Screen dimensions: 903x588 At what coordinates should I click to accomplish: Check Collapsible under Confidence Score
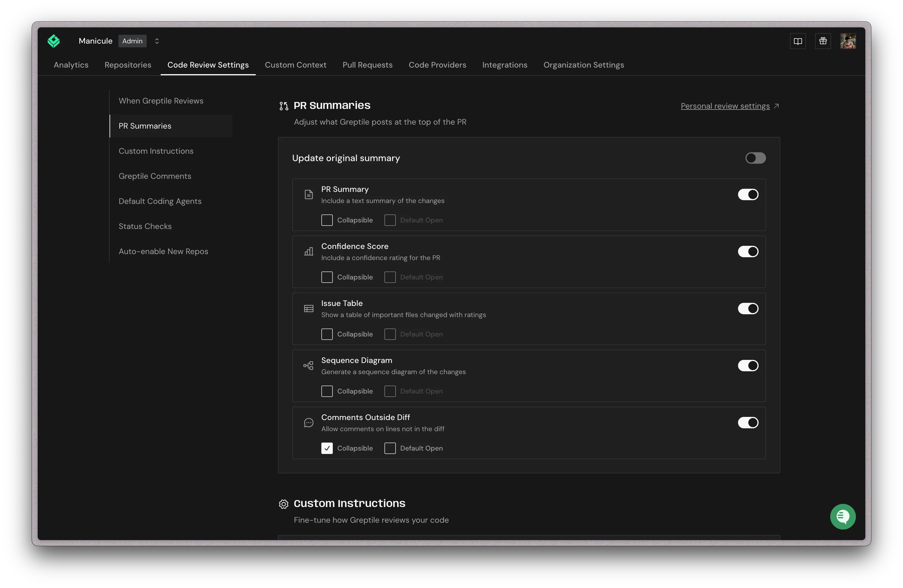[327, 277]
